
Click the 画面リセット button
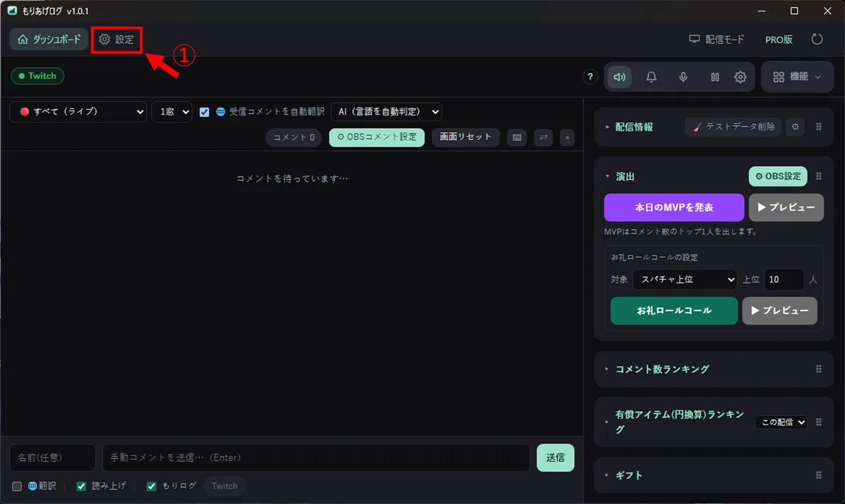[465, 137]
